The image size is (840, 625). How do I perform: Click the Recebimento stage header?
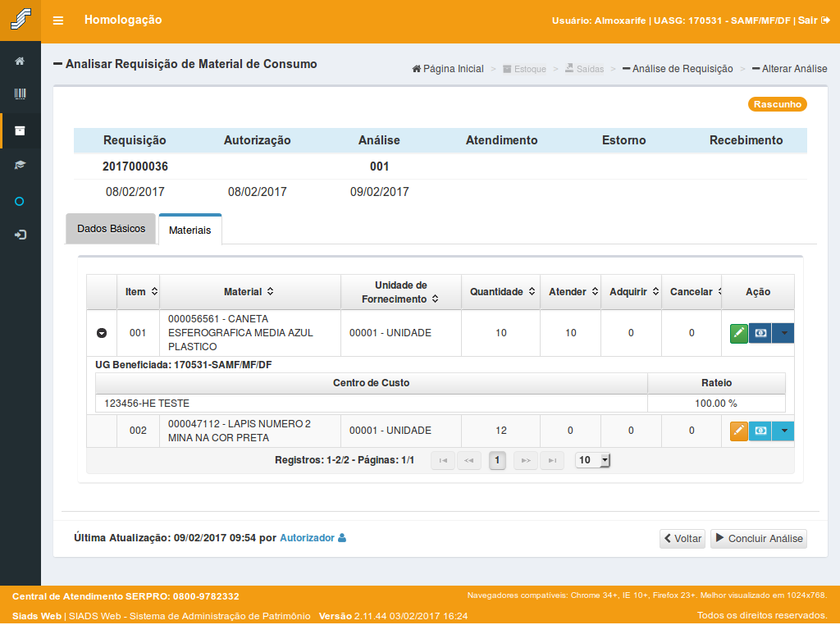(x=746, y=140)
